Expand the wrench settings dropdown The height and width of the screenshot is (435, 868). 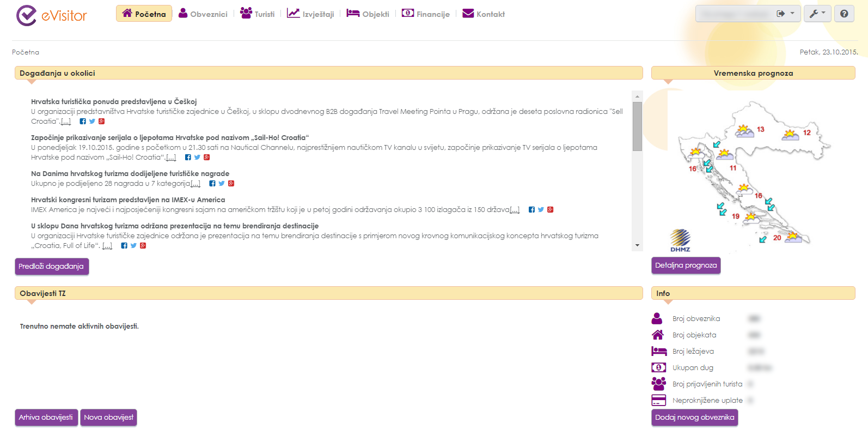click(x=817, y=14)
